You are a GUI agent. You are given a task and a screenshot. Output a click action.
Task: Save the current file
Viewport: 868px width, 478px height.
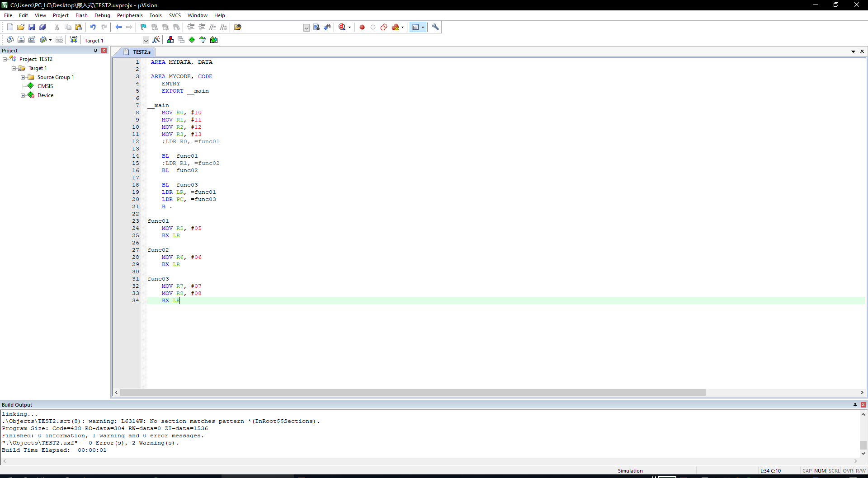[x=32, y=27]
